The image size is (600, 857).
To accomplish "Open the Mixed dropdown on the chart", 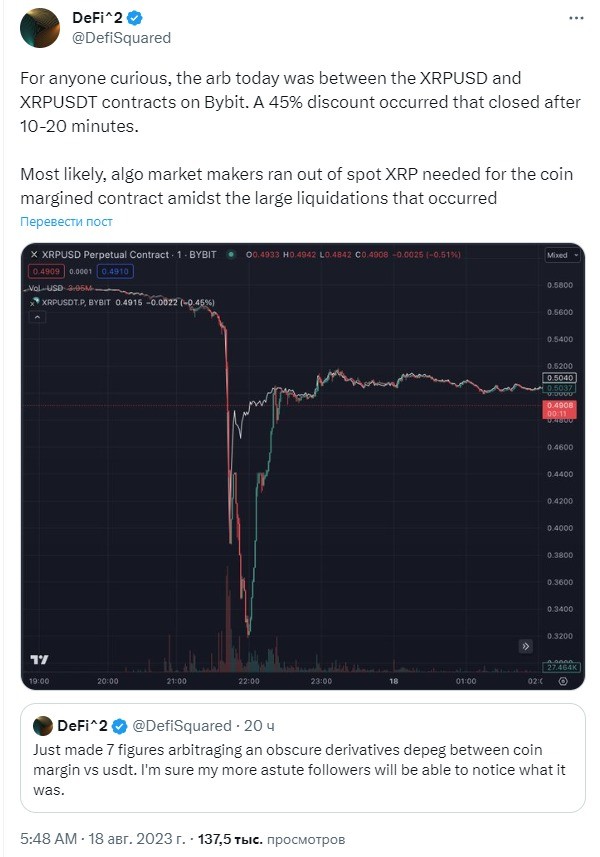I will [562, 255].
